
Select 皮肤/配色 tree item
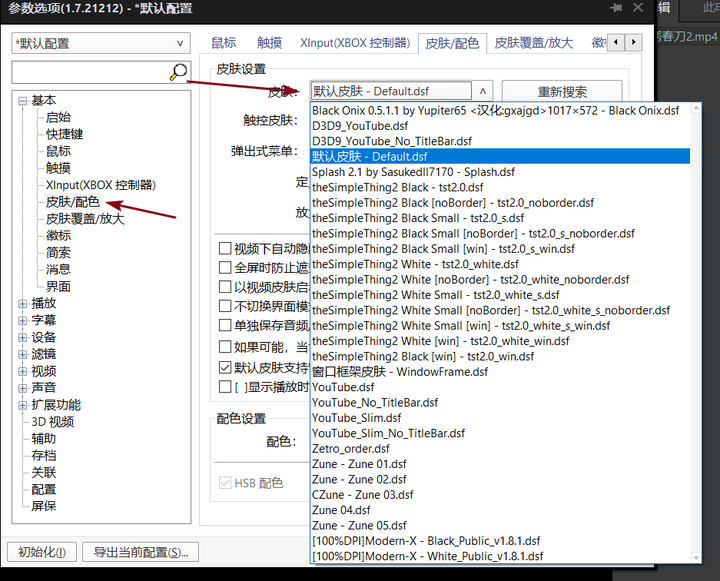73,202
